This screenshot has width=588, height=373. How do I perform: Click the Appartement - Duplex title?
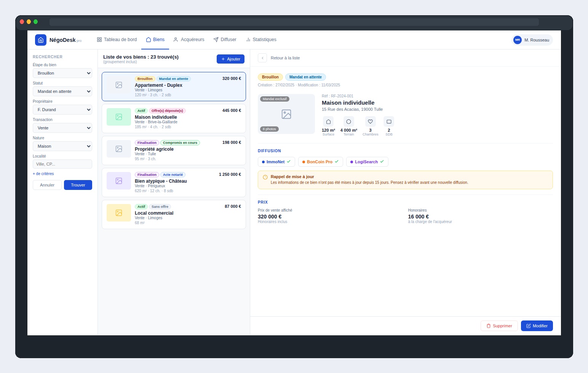158,85
